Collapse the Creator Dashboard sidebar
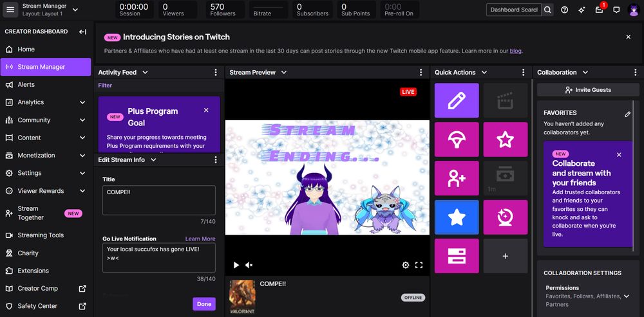 point(82,32)
